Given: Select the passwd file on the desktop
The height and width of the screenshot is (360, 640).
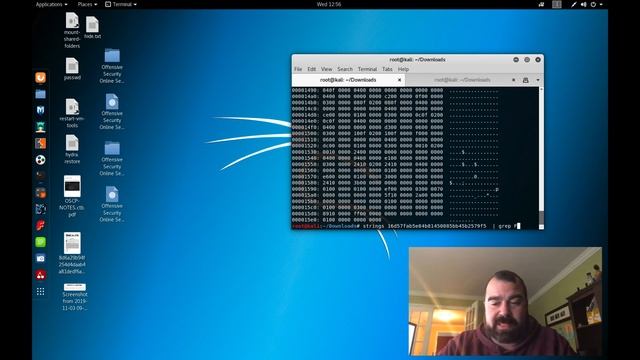Looking at the screenshot, I should coord(72,69).
